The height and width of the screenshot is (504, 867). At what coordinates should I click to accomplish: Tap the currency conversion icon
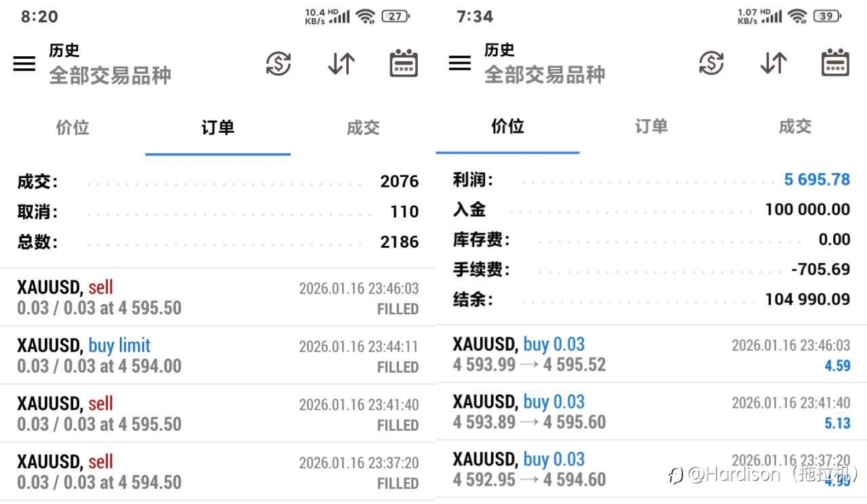tap(278, 63)
